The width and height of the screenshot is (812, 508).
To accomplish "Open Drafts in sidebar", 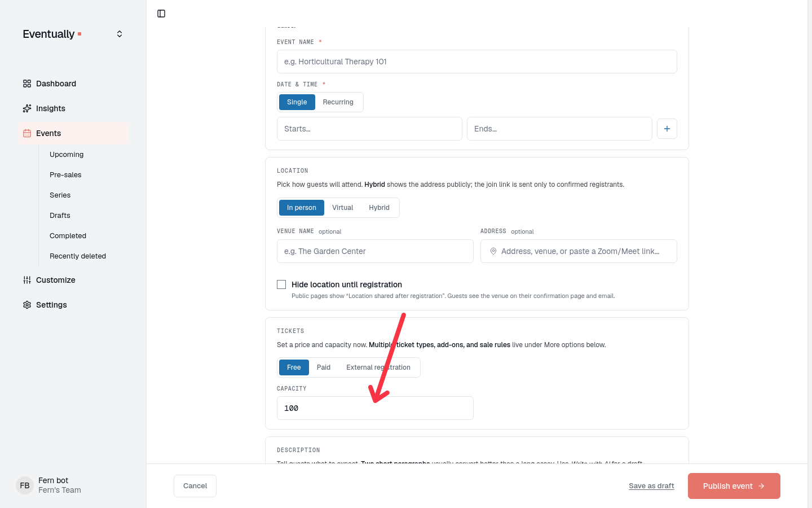I will coord(60,216).
